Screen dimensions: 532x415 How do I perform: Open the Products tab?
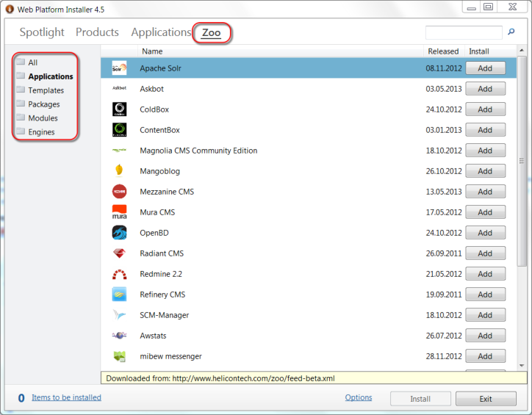tap(97, 32)
